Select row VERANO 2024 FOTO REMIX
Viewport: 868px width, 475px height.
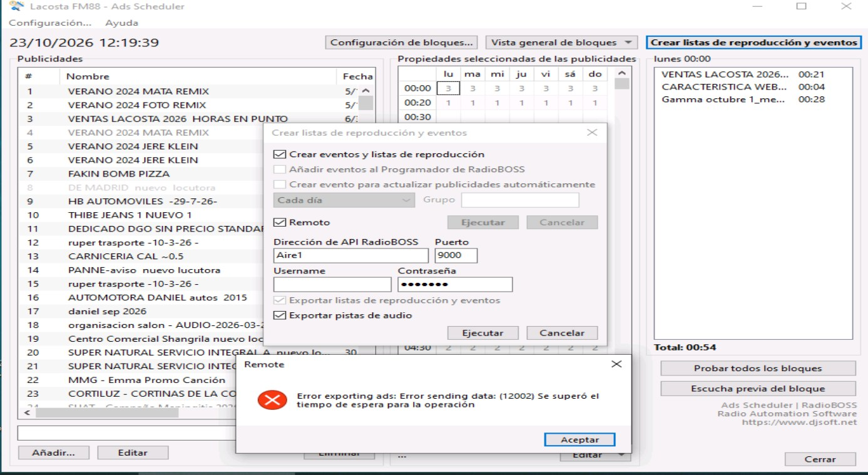pyautogui.click(x=188, y=105)
